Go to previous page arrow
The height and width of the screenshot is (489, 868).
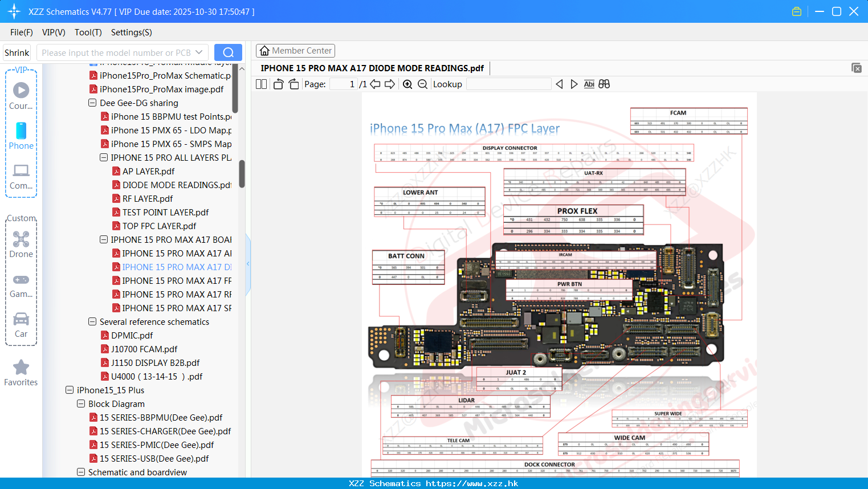[x=375, y=84]
